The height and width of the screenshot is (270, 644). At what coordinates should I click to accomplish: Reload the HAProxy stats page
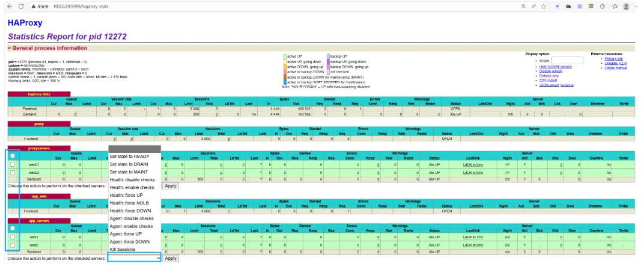point(21,6)
